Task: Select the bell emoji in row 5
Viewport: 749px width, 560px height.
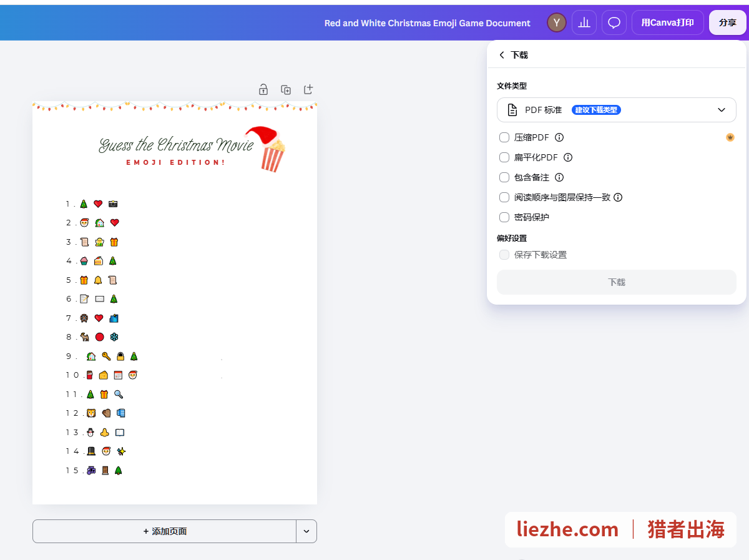Action: [98, 280]
